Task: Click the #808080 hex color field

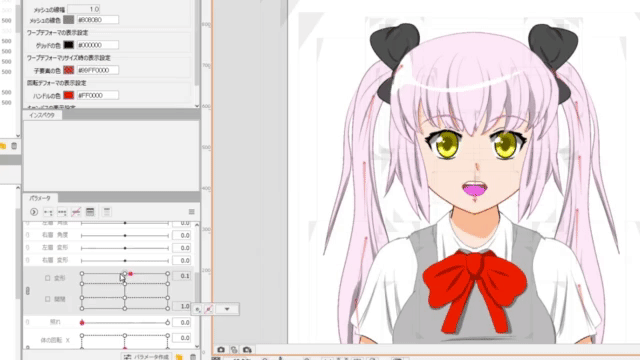Action: (x=98, y=20)
